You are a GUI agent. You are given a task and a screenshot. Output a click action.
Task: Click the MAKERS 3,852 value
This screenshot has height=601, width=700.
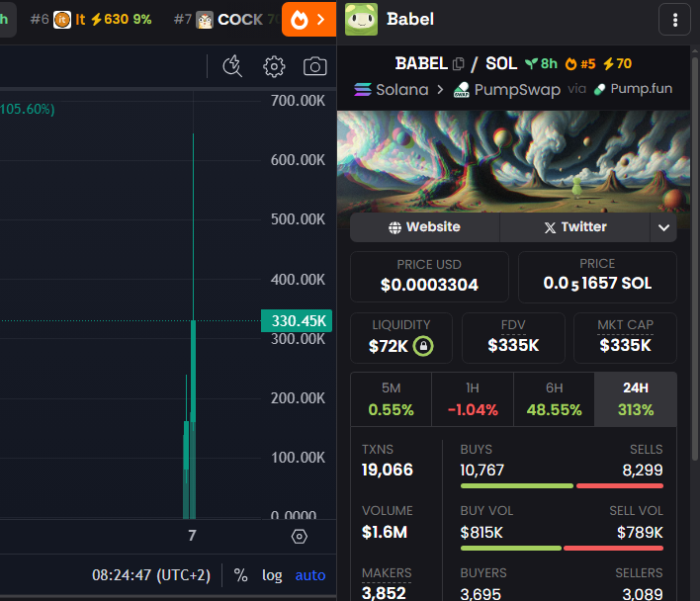click(x=384, y=593)
